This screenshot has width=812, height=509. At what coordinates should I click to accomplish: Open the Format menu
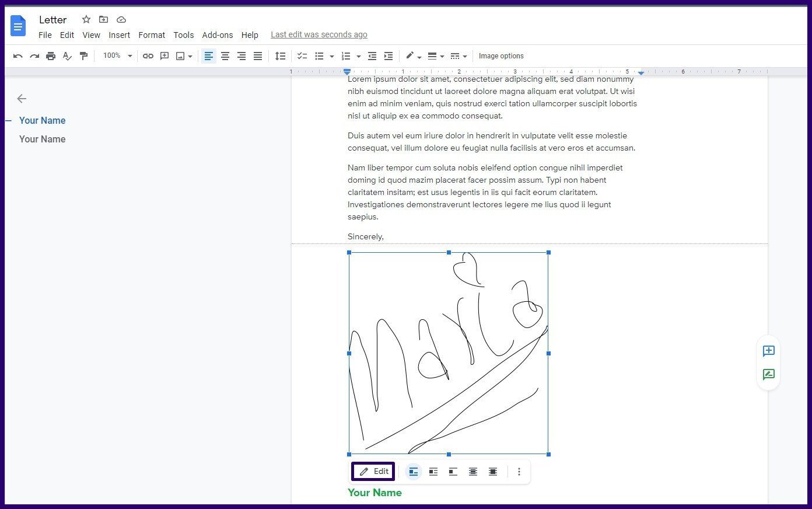[152, 35]
